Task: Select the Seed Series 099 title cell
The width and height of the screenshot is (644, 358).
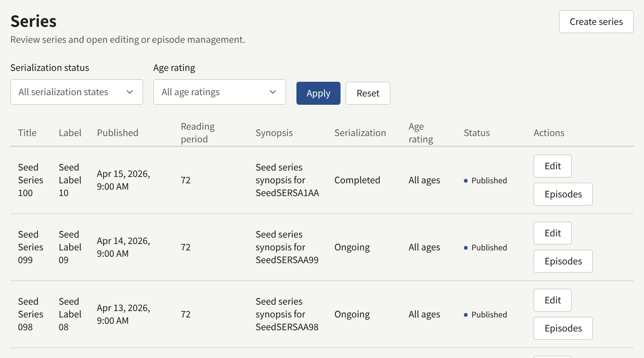Action: [31, 247]
